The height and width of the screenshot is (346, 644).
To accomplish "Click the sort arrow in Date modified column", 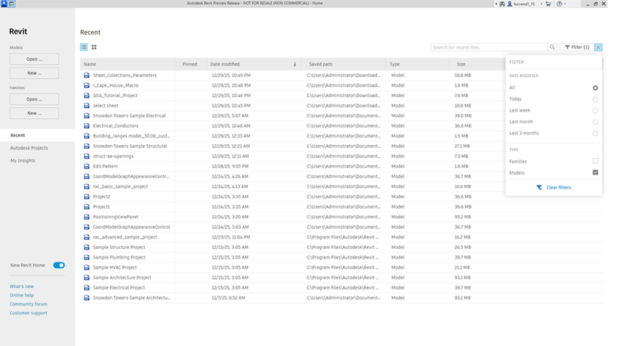I will pyautogui.click(x=295, y=64).
